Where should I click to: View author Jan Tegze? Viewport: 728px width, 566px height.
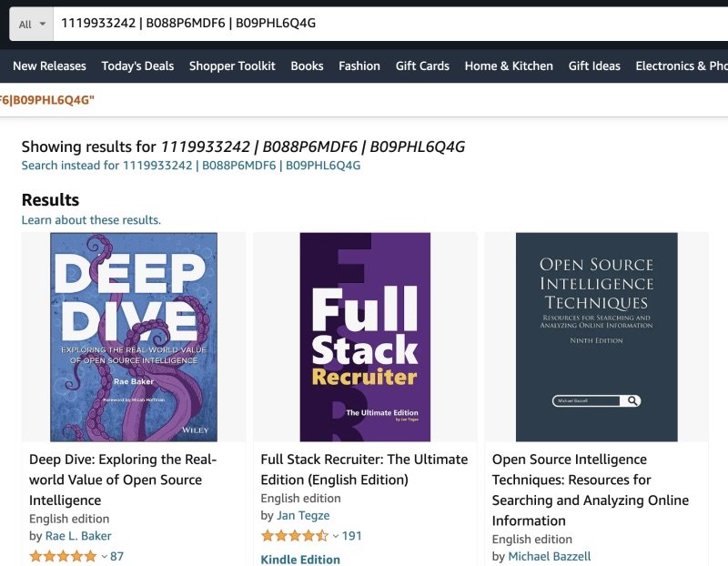pos(303,515)
